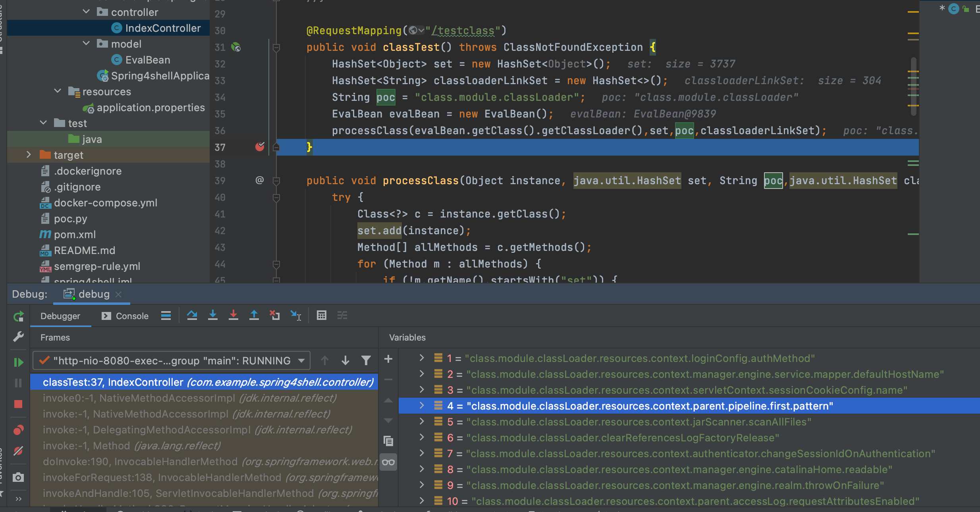Collapse the controller folder
This screenshot has height=512, width=980.
pos(86,12)
